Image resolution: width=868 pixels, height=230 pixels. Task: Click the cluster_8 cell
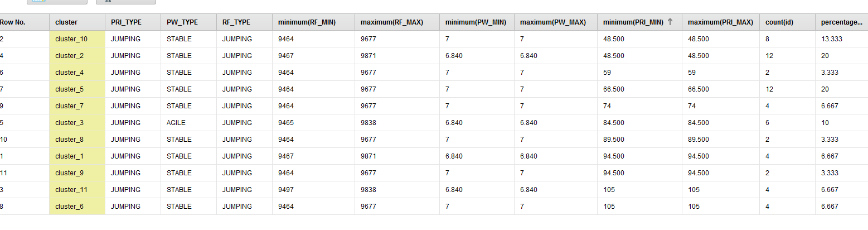click(x=77, y=140)
